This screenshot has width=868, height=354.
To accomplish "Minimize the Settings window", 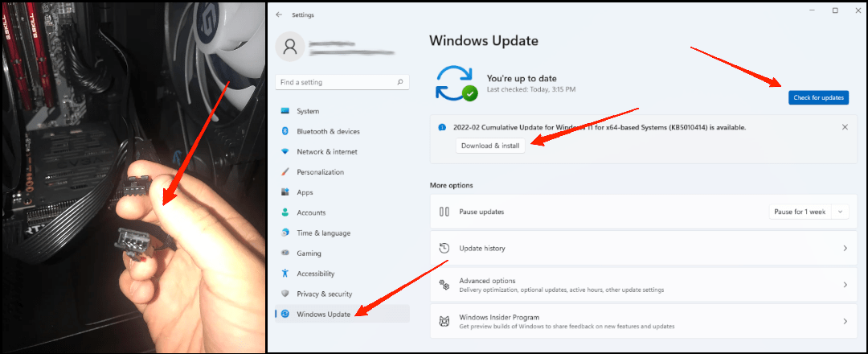I will 810,10.
